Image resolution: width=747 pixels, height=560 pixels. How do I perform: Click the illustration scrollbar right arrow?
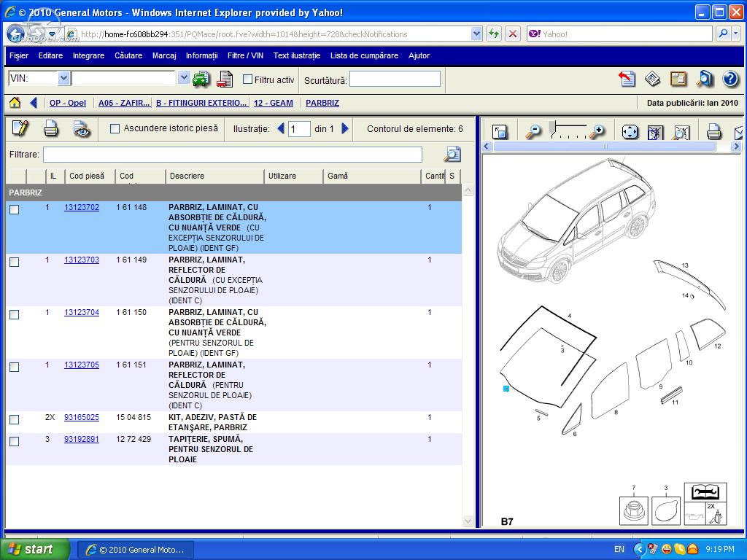(737, 146)
